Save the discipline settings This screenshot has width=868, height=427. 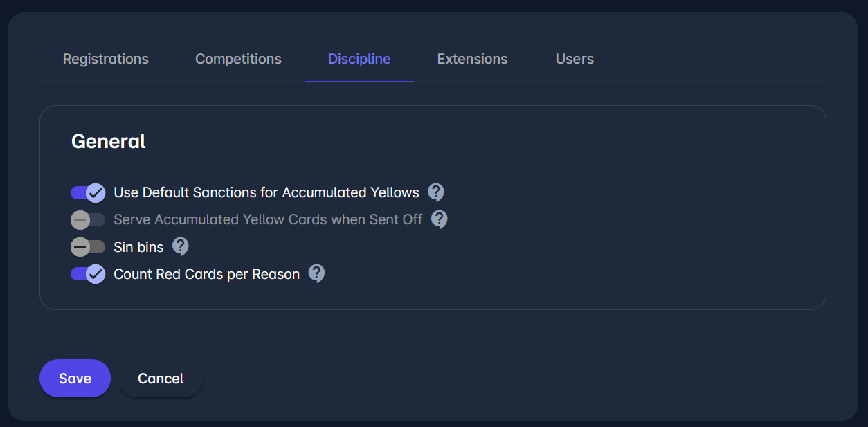click(75, 379)
